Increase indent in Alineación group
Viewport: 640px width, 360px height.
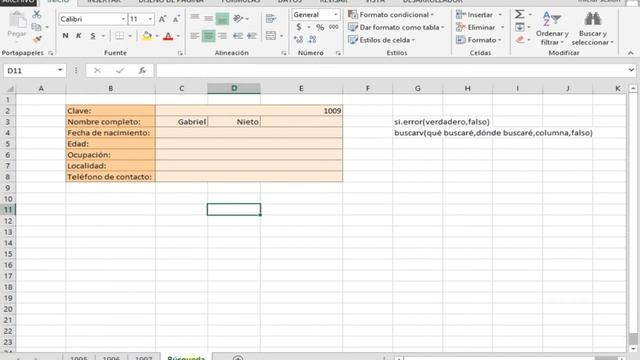coord(251,36)
